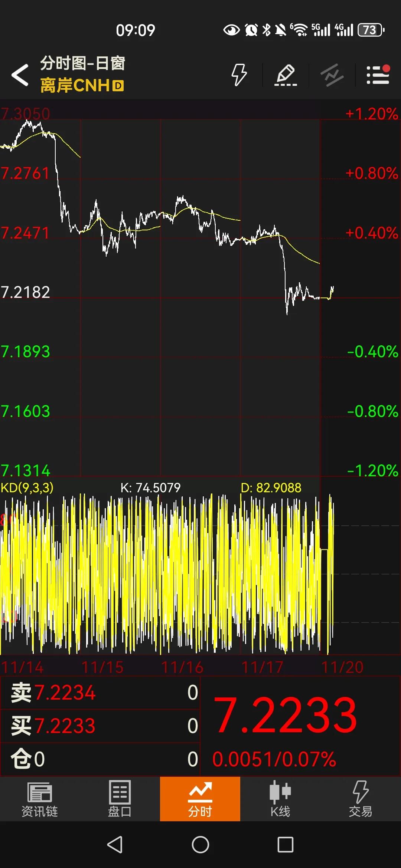Tap the 仓 0 position row
The height and width of the screenshot is (868, 401).
pos(100,759)
